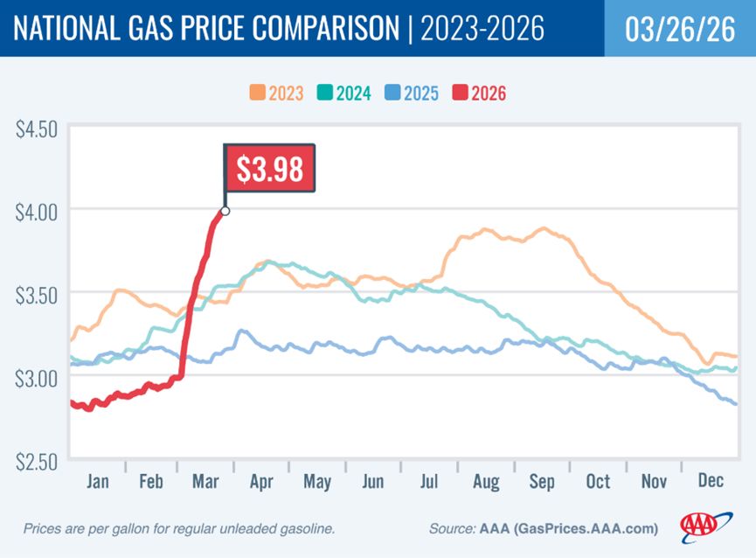Click the $3.98 price flag label
This screenshot has height=558, width=756.
pos(269,167)
